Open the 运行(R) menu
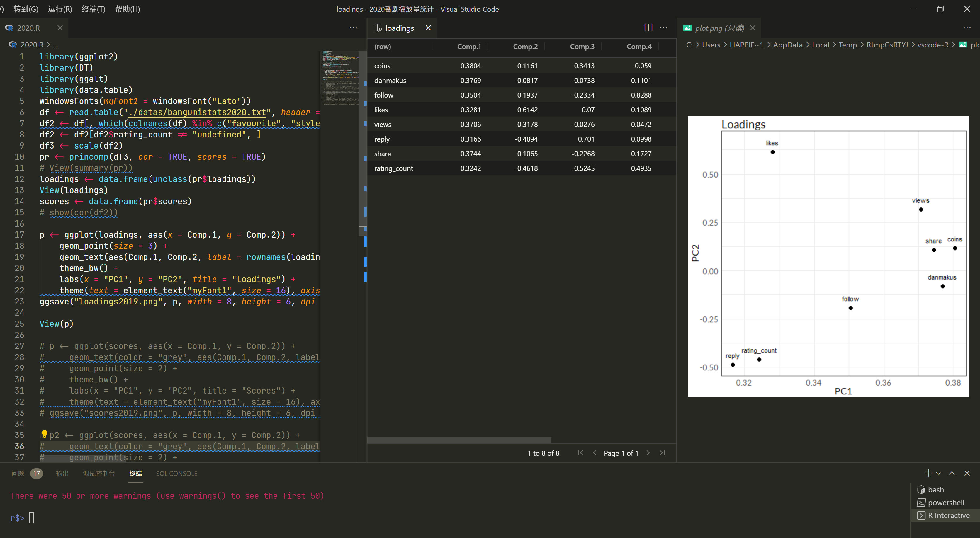Viewport: 980px width, 538px height. click(60, 9)
